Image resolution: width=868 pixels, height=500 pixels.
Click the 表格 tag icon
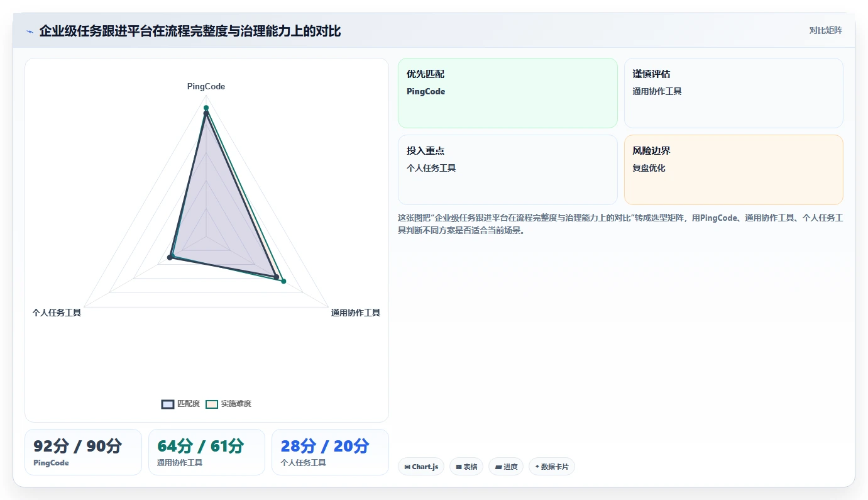(x=459, y=467)
